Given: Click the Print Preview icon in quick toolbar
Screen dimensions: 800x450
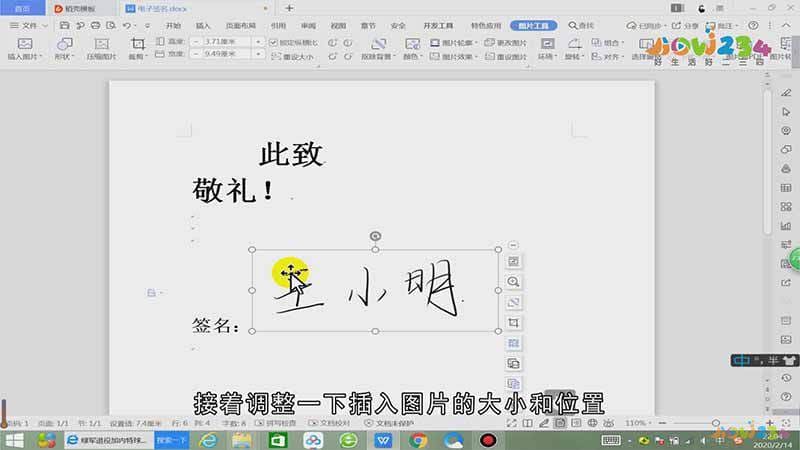Looking at the screenshot, I should coord(111,25).
